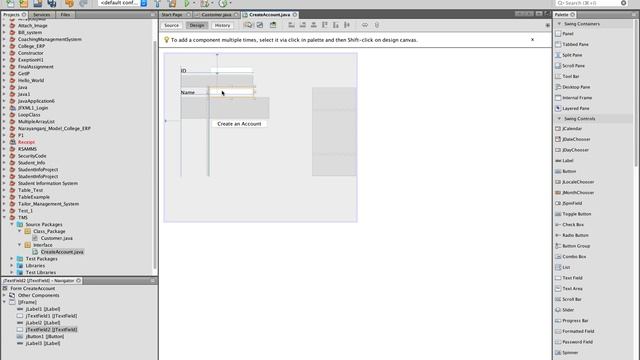The image size is (640, 360).
Task: Switch to Design view
Action: [197, 25]
